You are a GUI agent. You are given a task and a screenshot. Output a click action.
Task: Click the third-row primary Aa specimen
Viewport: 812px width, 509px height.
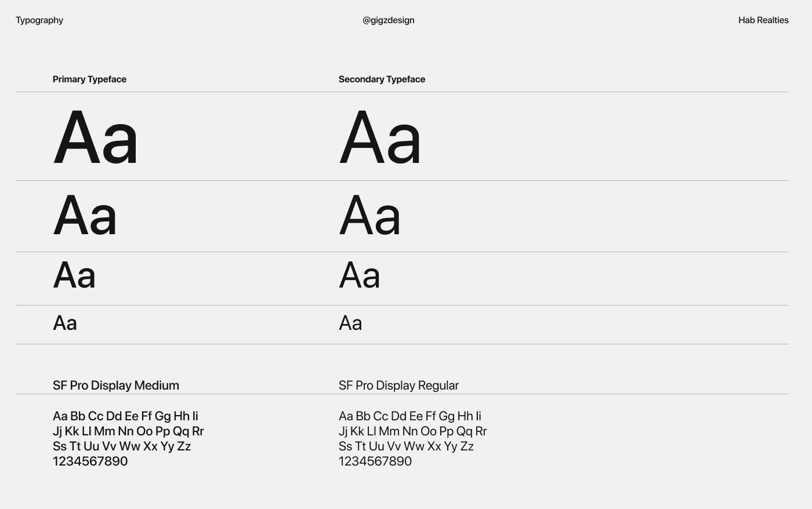click(x=74, y=275)
